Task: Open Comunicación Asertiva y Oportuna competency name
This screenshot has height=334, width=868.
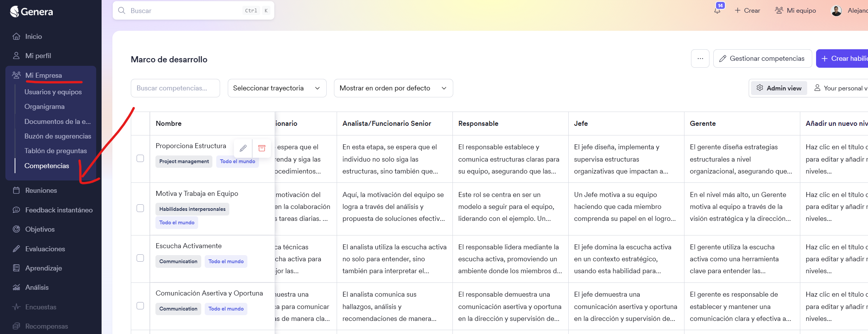Action: pos(209,293)
